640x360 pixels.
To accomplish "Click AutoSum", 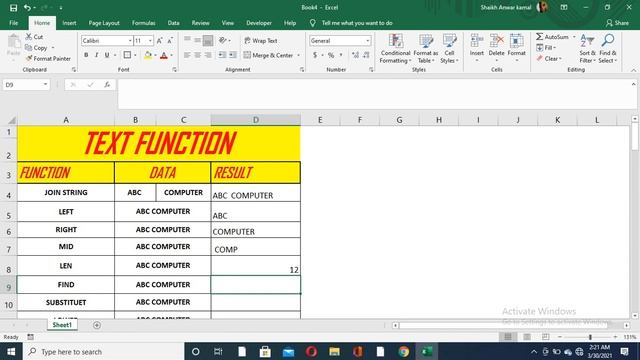I will pos(552,37).
